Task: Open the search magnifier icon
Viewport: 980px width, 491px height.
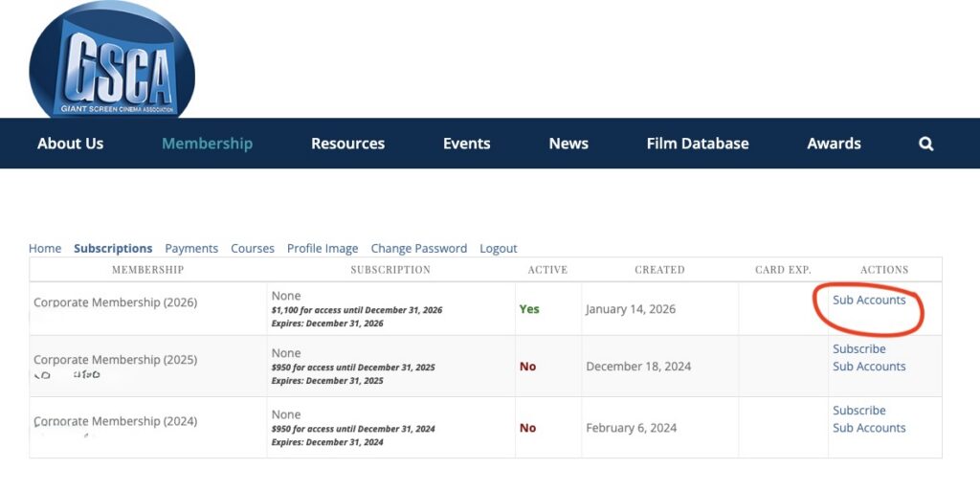Action: pyautogui.click(x=925, y=144)
